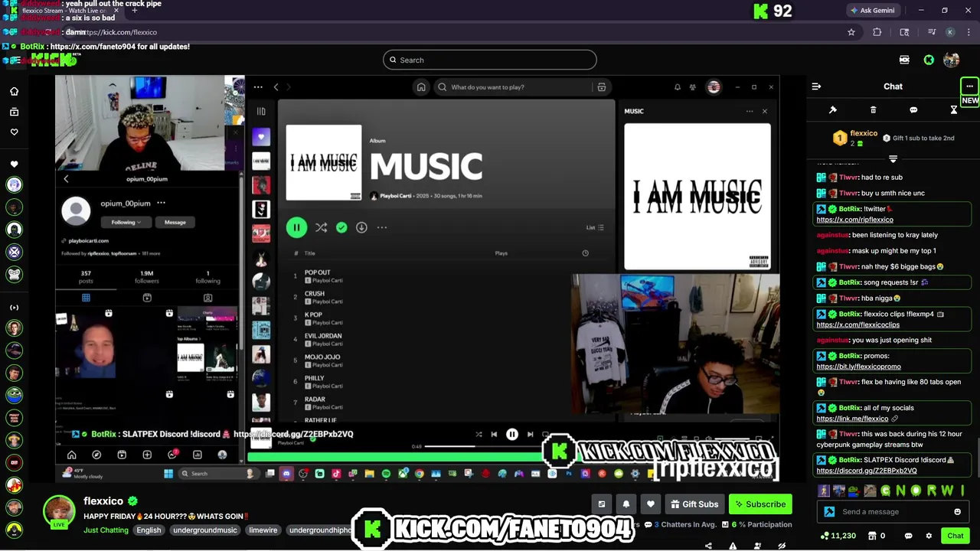The image size is (980, 551).
Task: Open Following heart icon in Kick sidebar
Action: [x=14, y=132]
